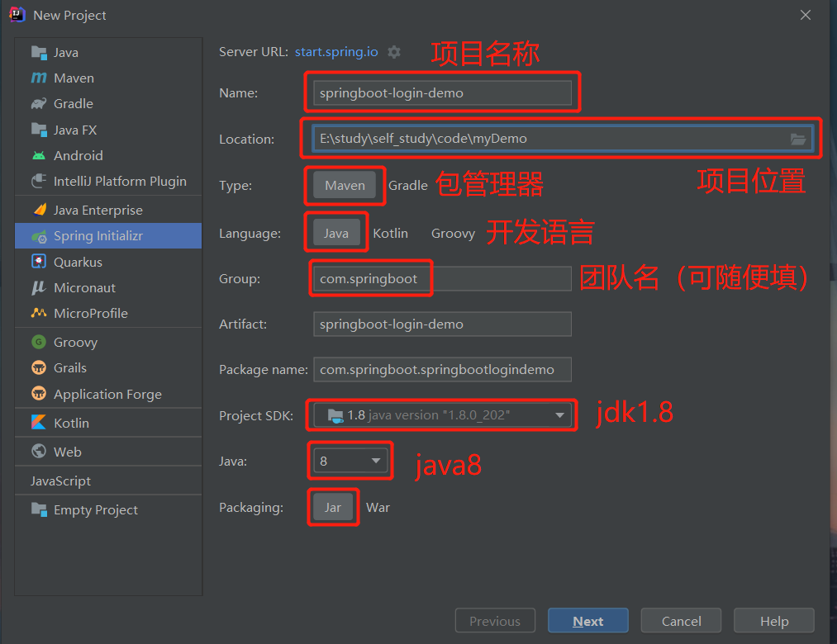The width and height of the screenshot is (837, 644).
Task: Click the Spring Initializr leaf icon
Action: point(39,236)
